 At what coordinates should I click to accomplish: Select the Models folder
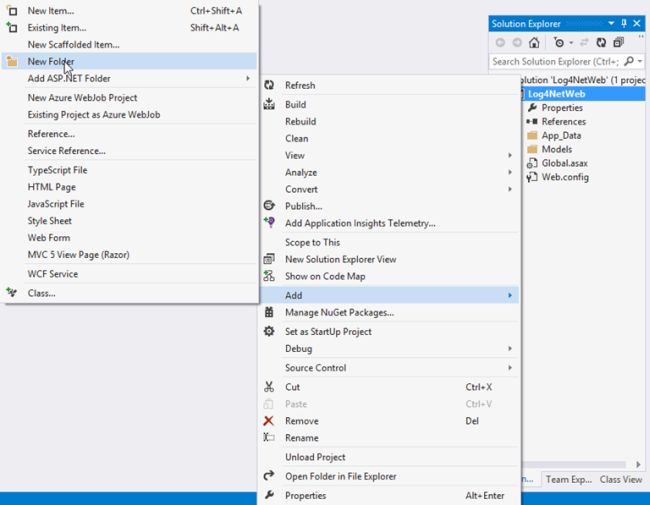556,149
